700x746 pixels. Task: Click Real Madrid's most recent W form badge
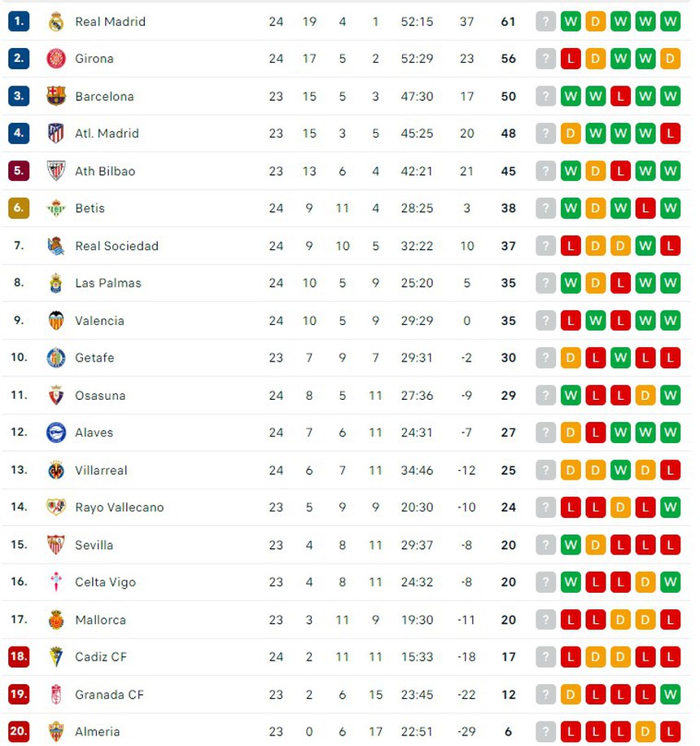(x=571, y=21)
